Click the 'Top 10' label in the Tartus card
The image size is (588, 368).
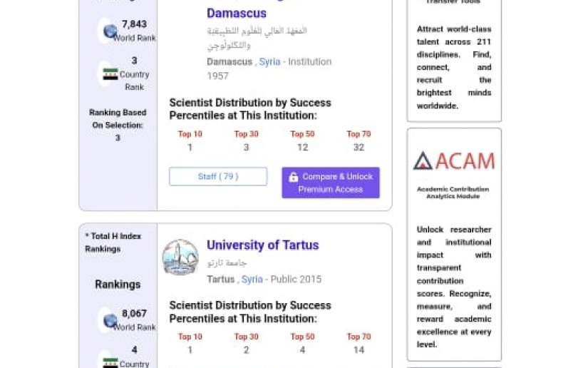point(190,337)
